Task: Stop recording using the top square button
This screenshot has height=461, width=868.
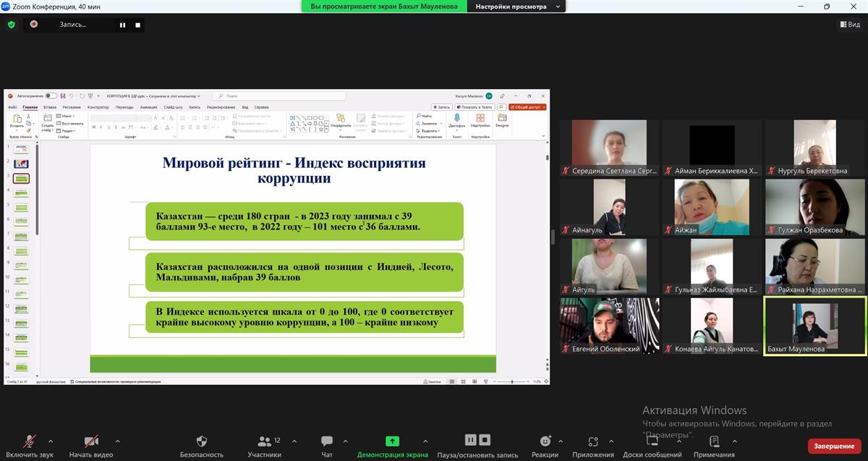Action: (x=137, y=25)
